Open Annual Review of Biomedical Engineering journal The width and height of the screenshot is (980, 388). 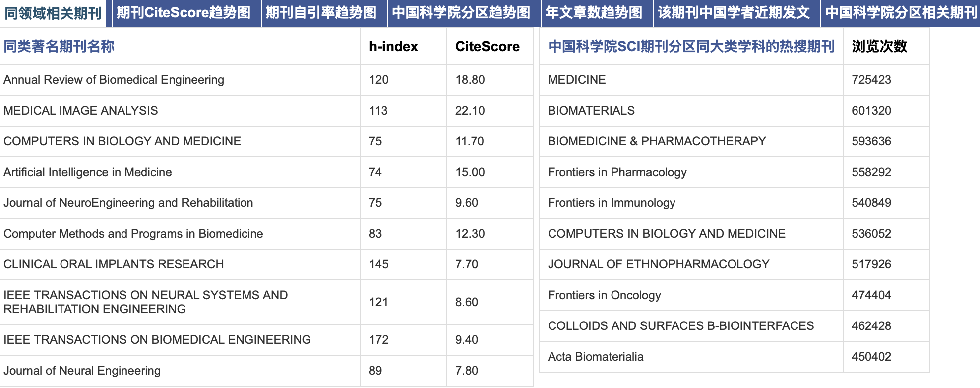(x=114, y=80)
